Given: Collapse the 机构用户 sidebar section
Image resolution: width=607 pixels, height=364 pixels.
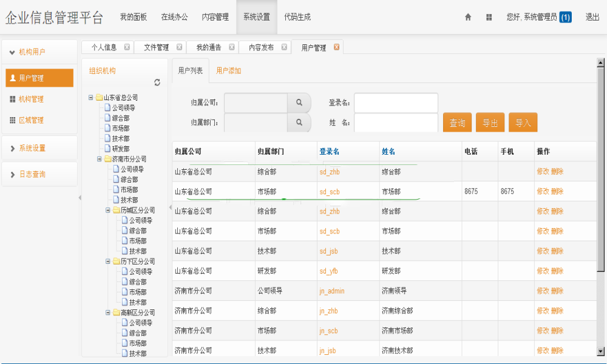Looking at the screenshot, I should [39, 52].
